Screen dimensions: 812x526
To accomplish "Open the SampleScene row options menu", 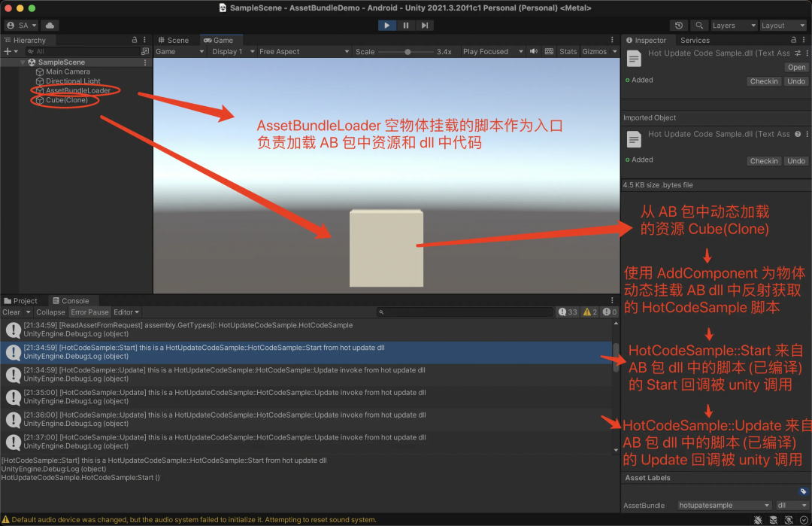I will click(145, 62).
